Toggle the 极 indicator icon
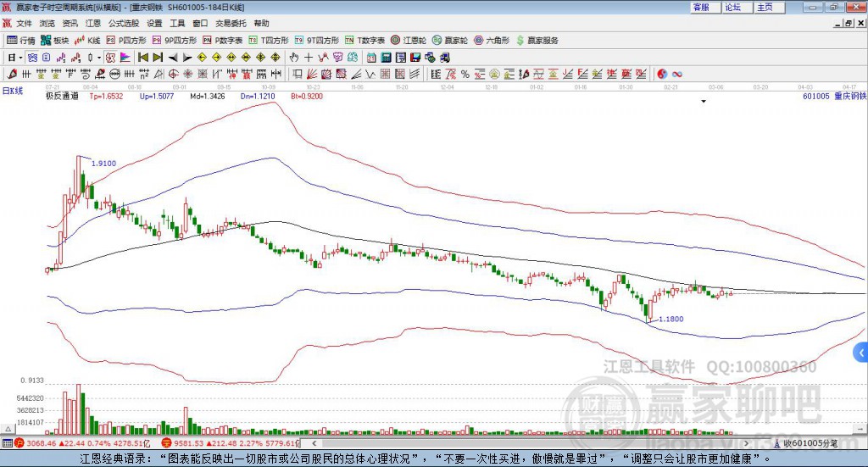Viewport: 868px width, 467px height. click(x=111, y=58)
